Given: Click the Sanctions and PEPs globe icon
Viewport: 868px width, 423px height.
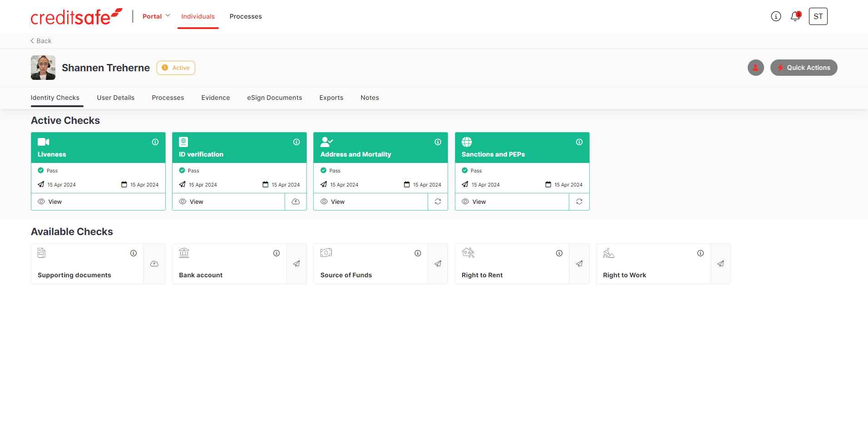Looking at the screenshot, I should pyautogui.click(x=467, y=142).
